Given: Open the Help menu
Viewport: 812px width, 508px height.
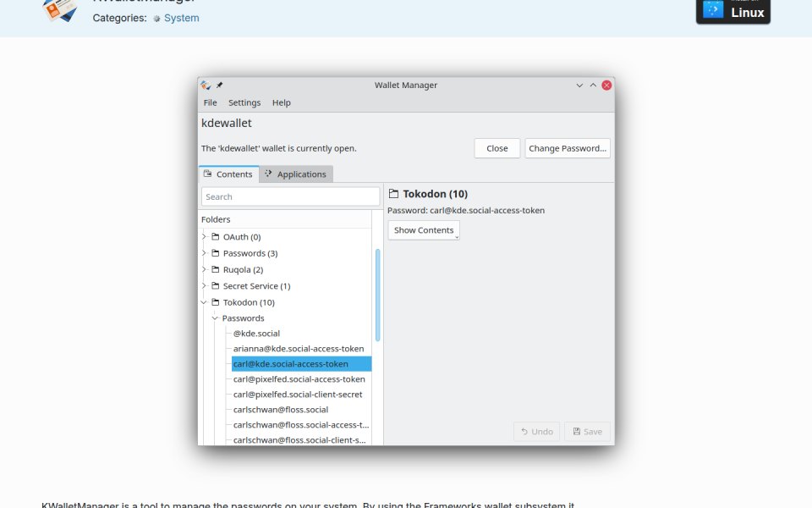Looking at the screenshot, I should (x=282, y=102).
